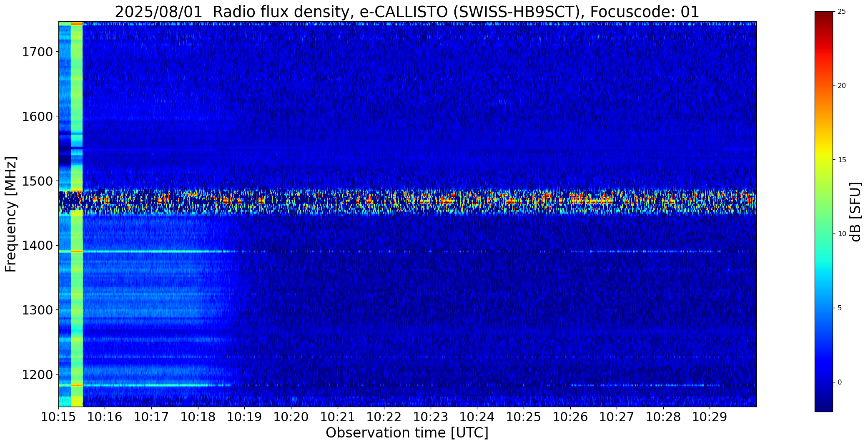Click the 'dB [SFU]' colorbar label

(x=855, y=212)
